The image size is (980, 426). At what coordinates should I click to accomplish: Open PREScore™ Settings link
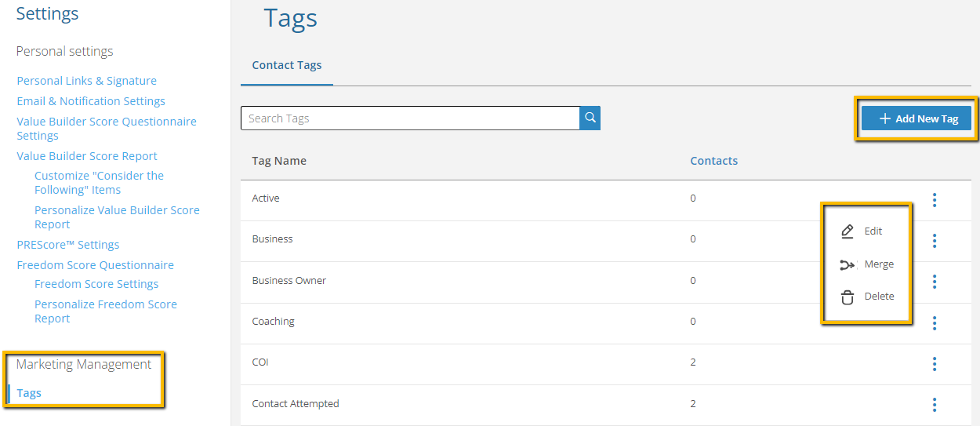click(x=68, y=245)
